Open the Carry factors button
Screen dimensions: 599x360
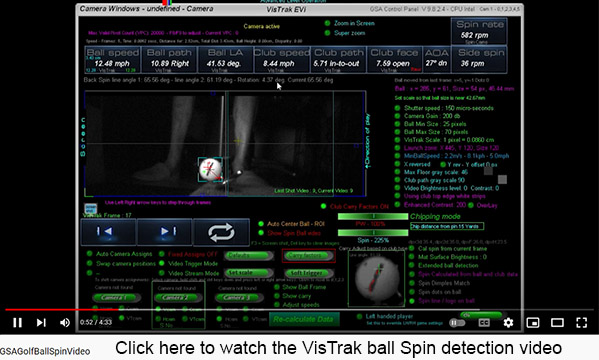coord(308,256)
